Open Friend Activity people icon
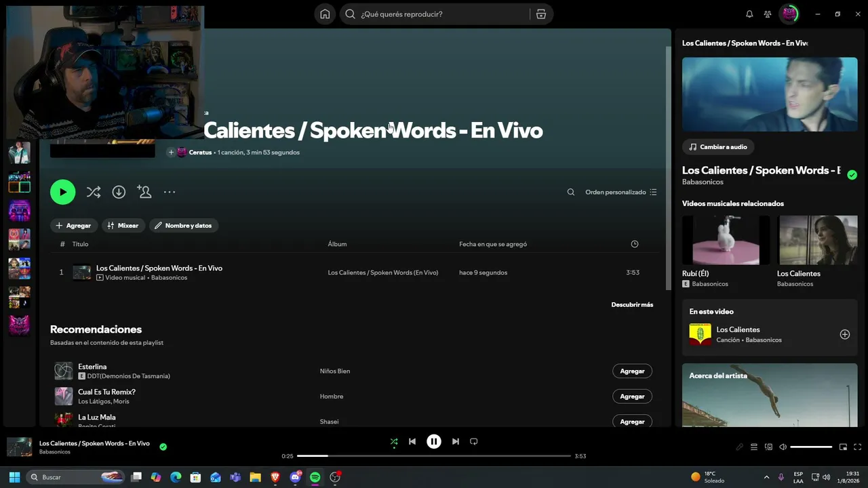Image resolution: width=868 pixels, height=488 pixels. click(x=768, y=14)
